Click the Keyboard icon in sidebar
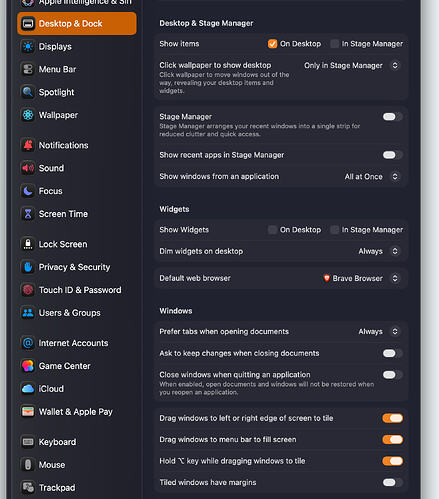 tap(28, 442)
